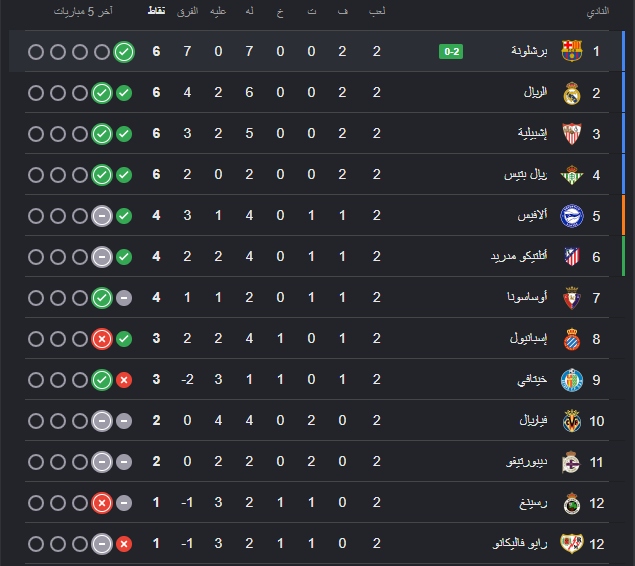This screenshot has height=566, width=635.
Task: Click the Sevilla club crest
Action: tap(571, 134)
